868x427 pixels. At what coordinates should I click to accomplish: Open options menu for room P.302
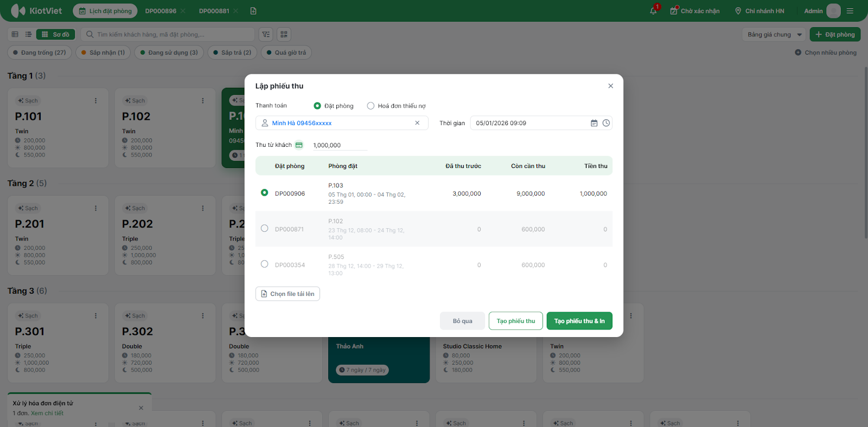(x=203, y=315)
